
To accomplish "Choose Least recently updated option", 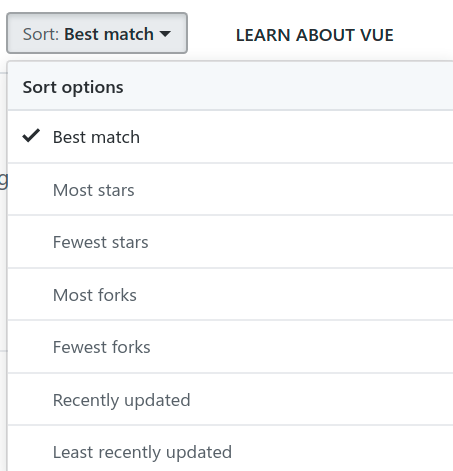I will click(x=230, y=449).
